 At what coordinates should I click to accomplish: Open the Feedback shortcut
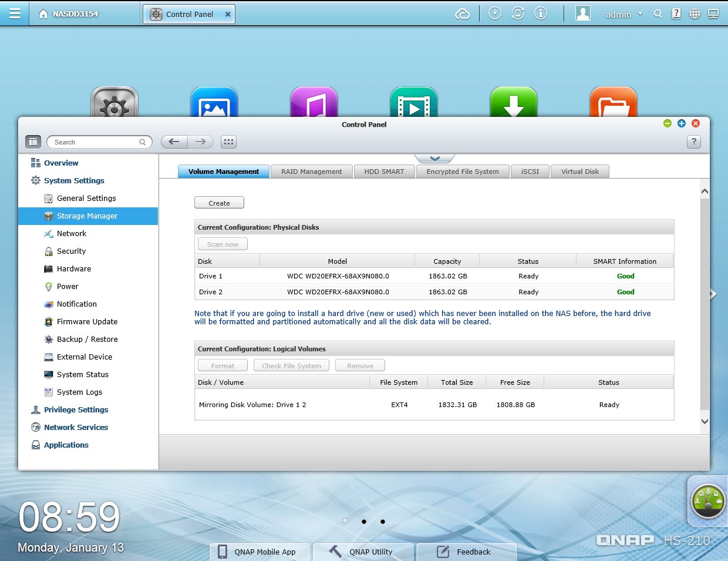click(x=467, y=552)
